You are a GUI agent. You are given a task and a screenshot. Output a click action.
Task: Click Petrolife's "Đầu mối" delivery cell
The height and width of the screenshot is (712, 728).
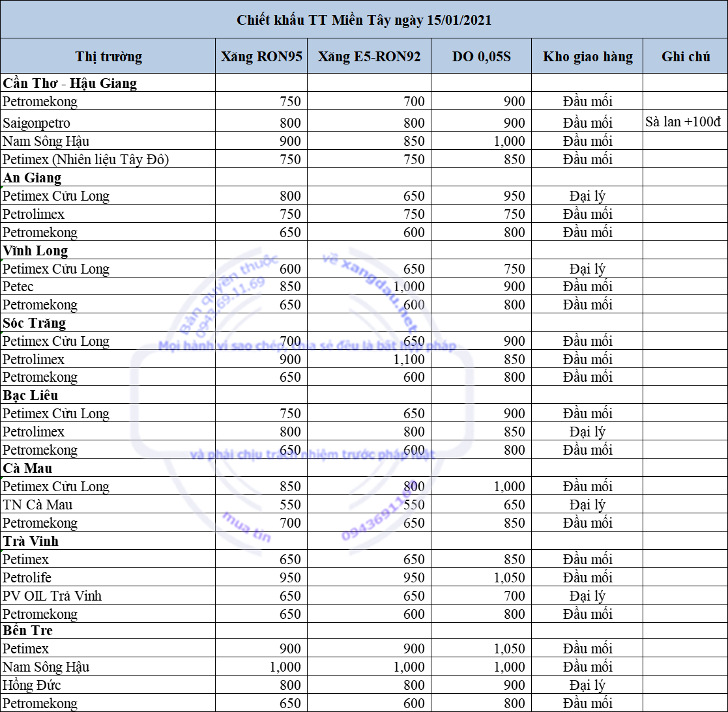tap(587, 577)
